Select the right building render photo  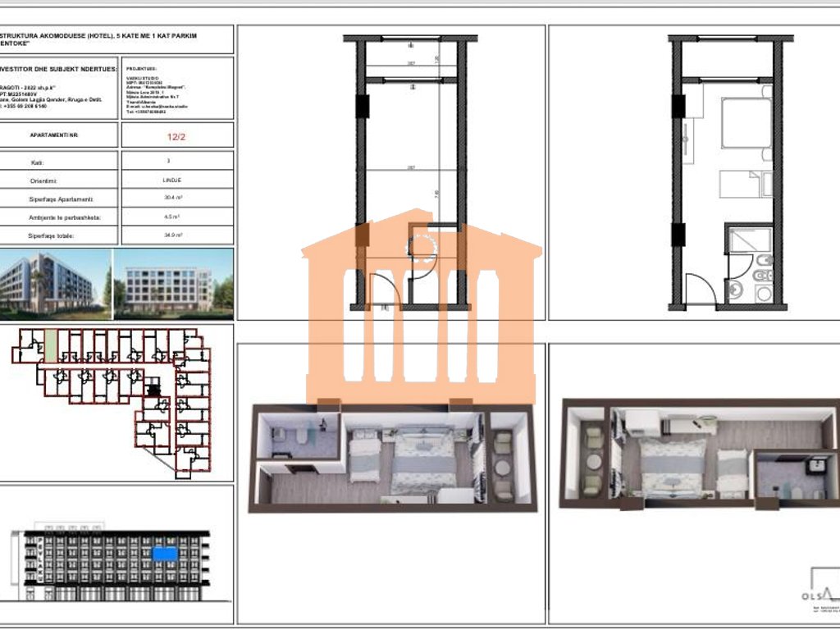click(x=173, y=284)
